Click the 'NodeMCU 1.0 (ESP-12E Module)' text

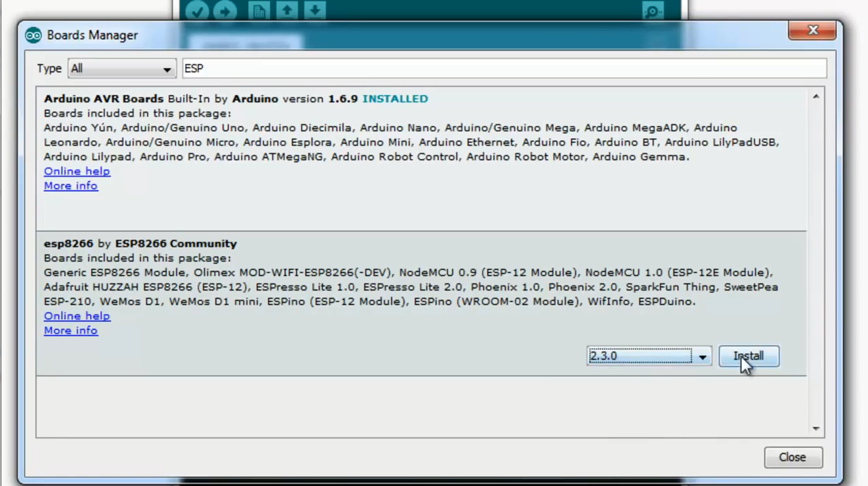[678, 272]
